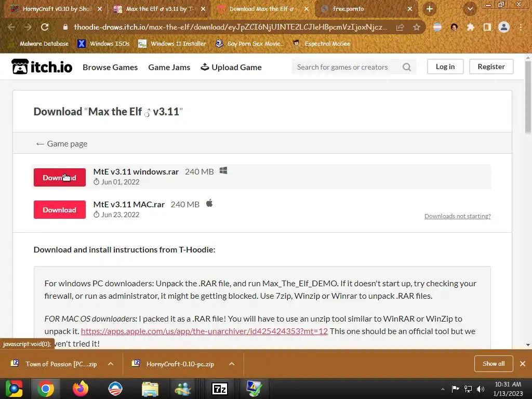Image resolution: width=532 pixels, height=399 pixels.
Task: Click the browser forward arrow
Action: [x=28, y=27]
